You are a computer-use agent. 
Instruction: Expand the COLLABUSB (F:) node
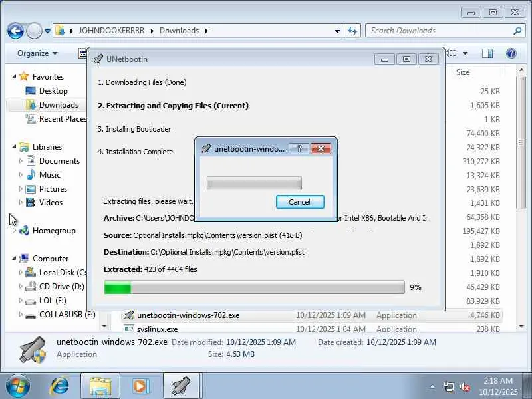21,315
